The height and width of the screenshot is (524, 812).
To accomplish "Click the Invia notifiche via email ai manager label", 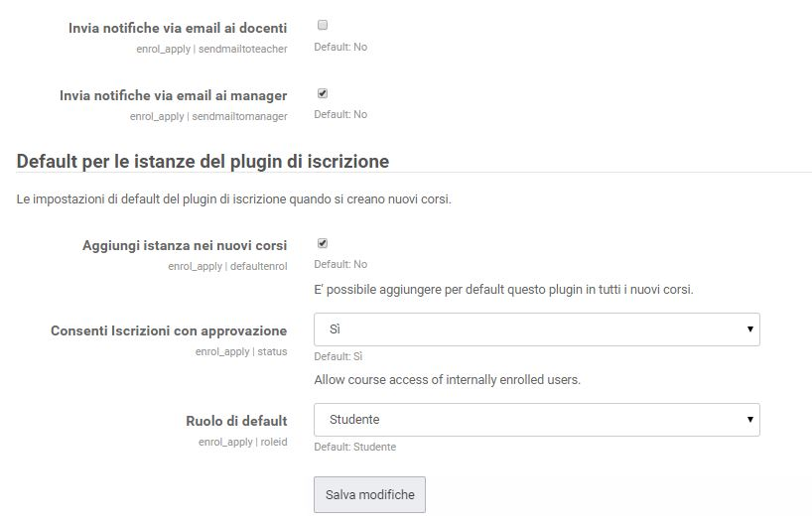I will coord(173,96).
